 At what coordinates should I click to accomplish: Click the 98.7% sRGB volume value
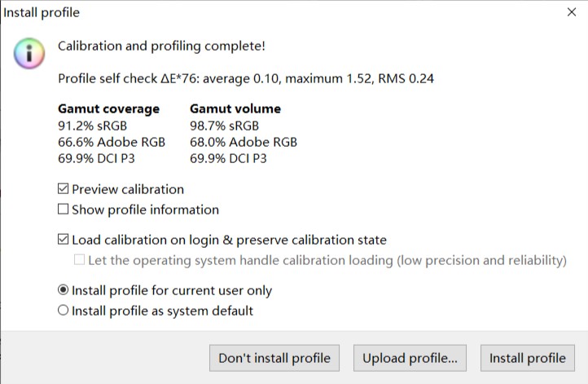(x=224, y=126)
